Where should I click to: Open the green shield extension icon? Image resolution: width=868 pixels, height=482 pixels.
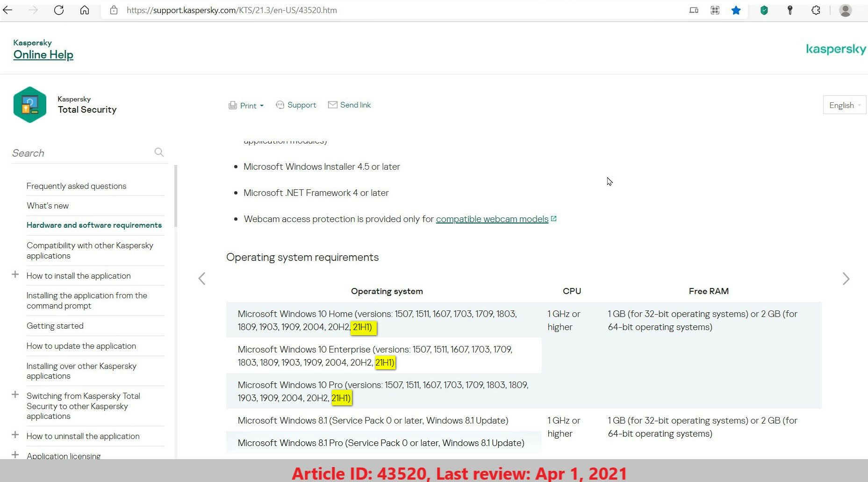764,10
